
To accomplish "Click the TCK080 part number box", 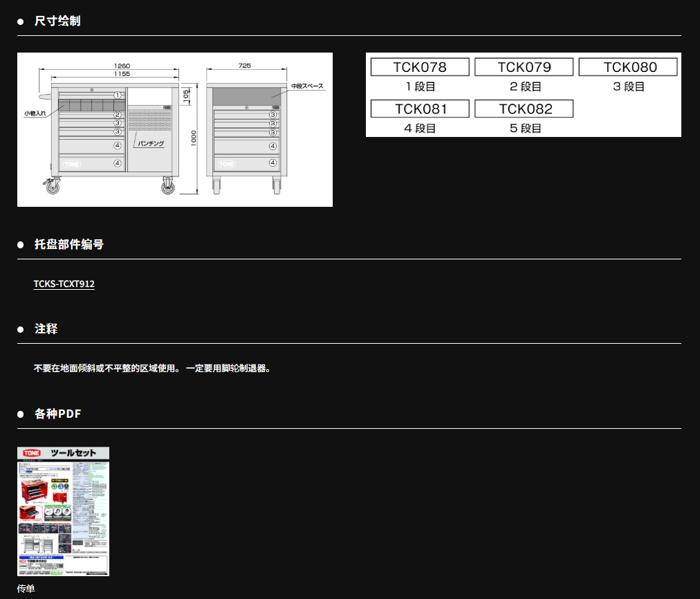I will click(x=628, y=67).
